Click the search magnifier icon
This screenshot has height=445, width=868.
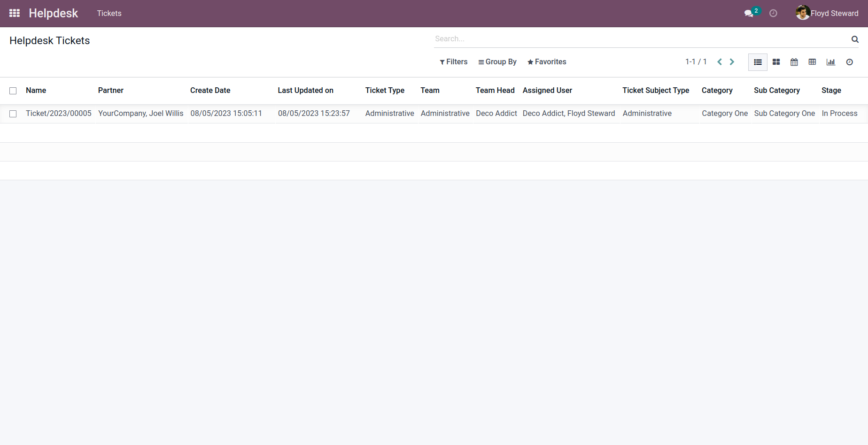(x=855, y=39)
